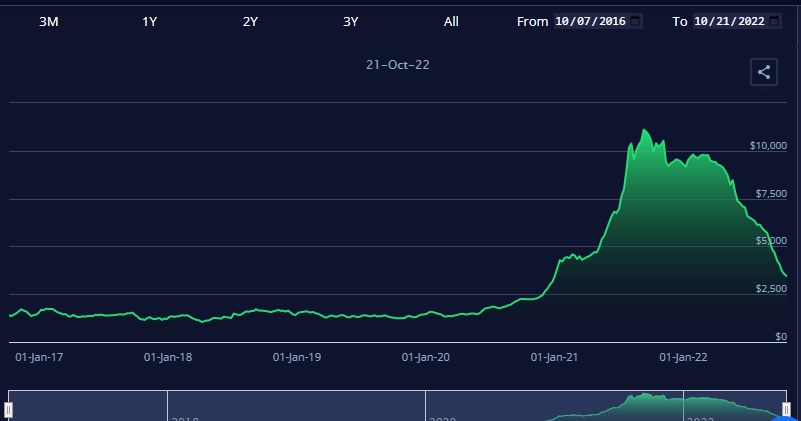Open calendar picker for From date
Viewport: 801px width, 421px height.
click(x=635, y=21)
